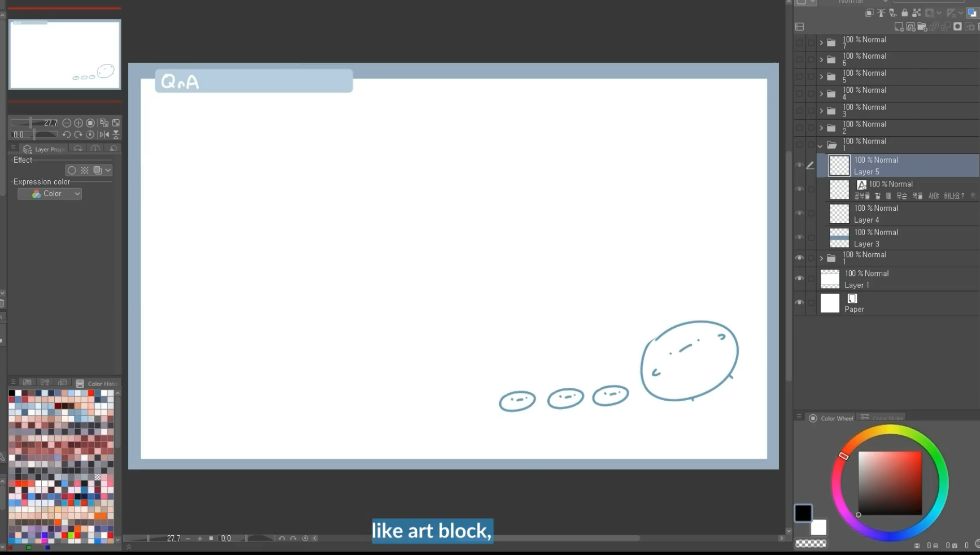Click the create layer mask icon
Screen dimensions: 980x555
(957, 27)
